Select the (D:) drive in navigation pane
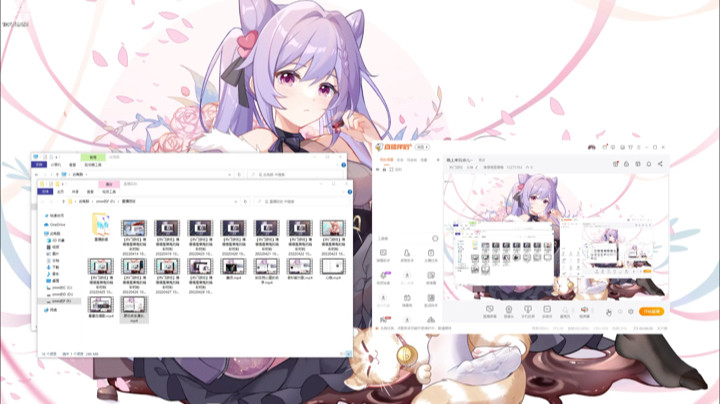This screenshot has width=720, height=404. click(59, 294)
